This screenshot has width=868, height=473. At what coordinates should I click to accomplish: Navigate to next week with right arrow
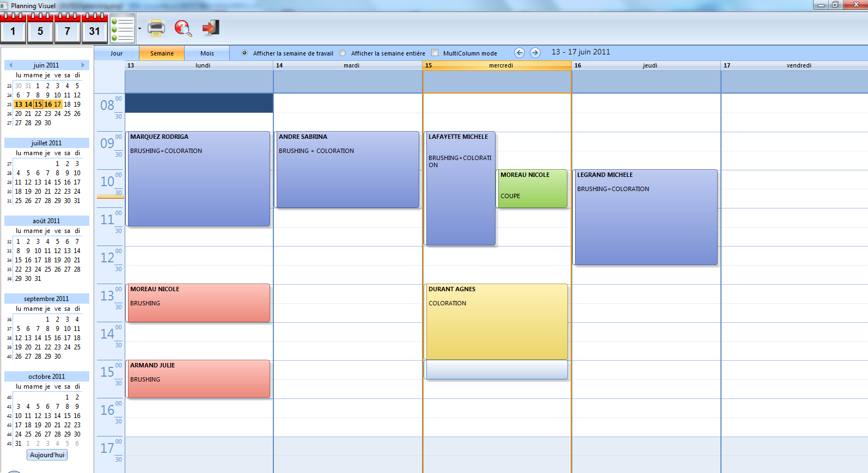click(x=535, y=53)
